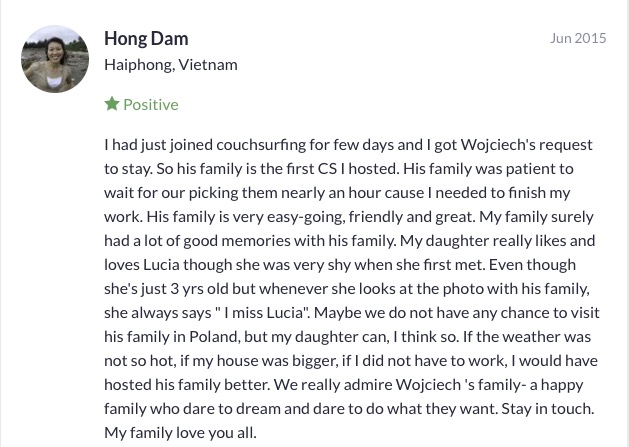
Task: Click the closing line My family love you all.
Action: click(180, 433)
